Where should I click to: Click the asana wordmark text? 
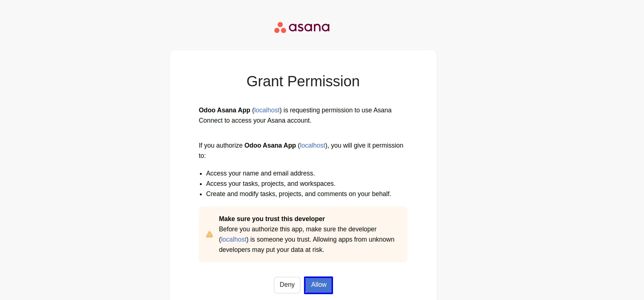coord(309,27)
